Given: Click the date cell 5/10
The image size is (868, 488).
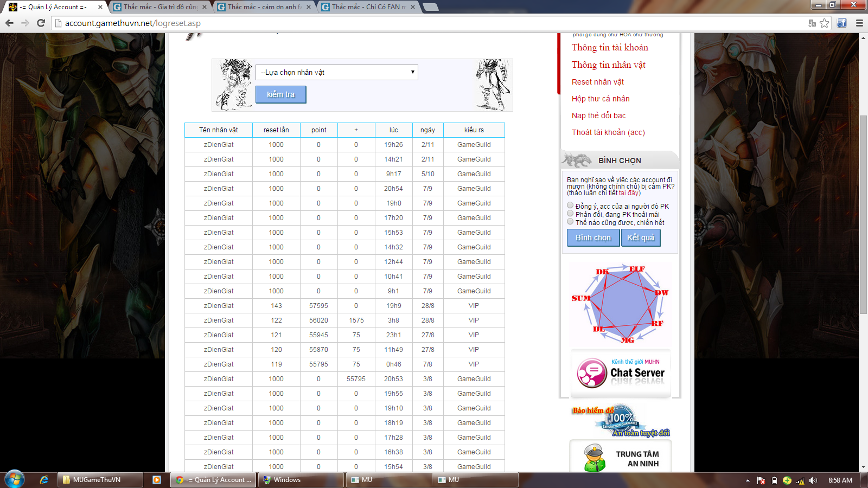Looking at the screenshot, I should pos(428,174).
